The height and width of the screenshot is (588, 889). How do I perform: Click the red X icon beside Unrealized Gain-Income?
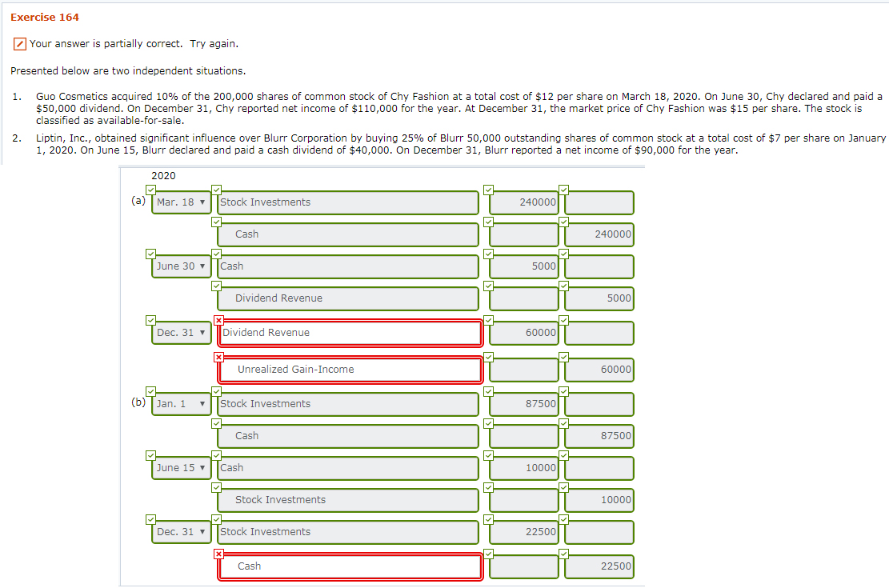(218, 358)
